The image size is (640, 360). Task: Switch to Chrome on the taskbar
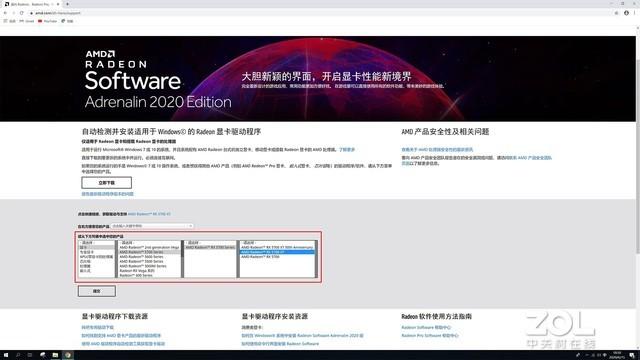pos(68,355)
